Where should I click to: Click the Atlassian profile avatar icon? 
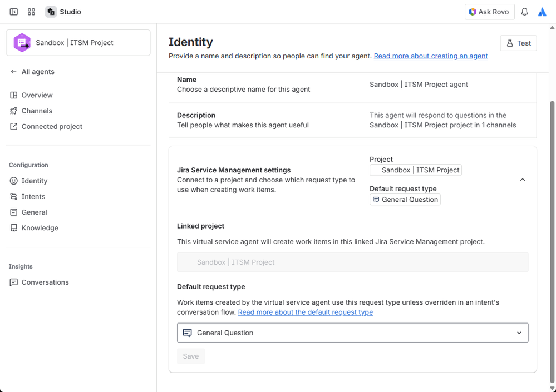[542, 12]
